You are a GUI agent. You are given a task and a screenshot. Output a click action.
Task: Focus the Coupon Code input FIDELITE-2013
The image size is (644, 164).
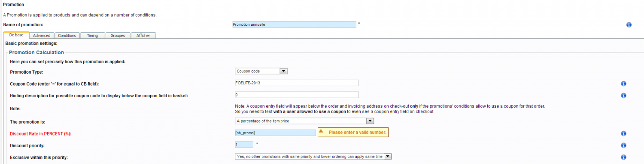[x=297, y=83]
